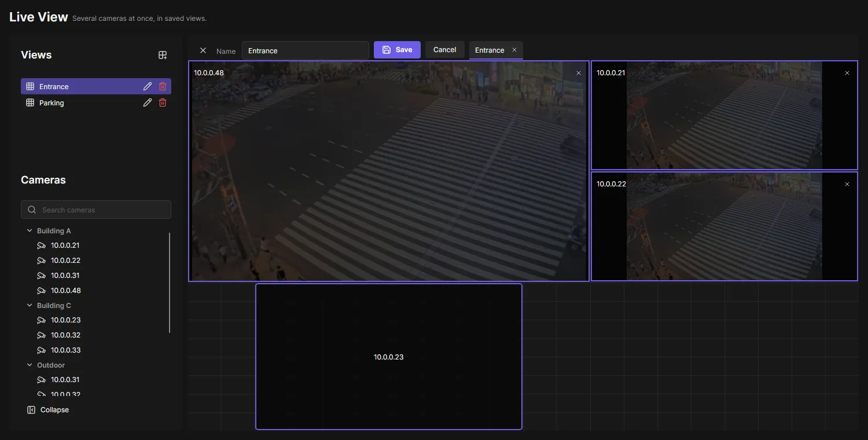Remove the 10.0.0.21 camera tile from the layout
868x440 pixels.
tap(847, 73)
